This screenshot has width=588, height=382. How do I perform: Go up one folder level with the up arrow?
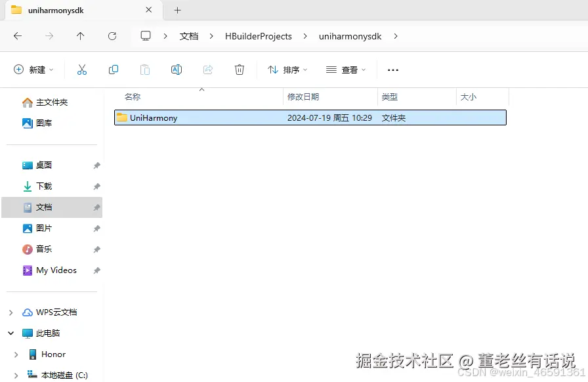(x=80, y=36)
